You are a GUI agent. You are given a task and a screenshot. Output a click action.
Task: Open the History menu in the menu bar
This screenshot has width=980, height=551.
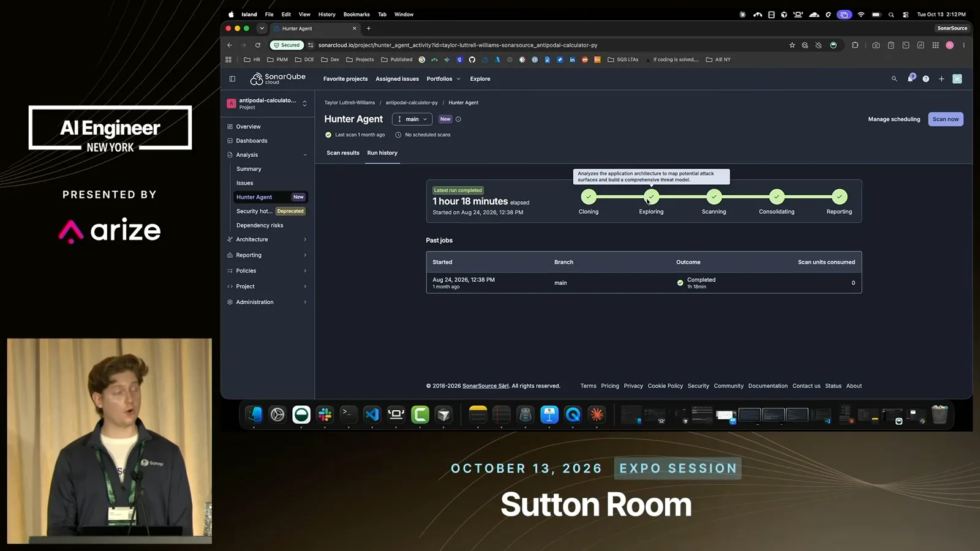tap(326, 14)
